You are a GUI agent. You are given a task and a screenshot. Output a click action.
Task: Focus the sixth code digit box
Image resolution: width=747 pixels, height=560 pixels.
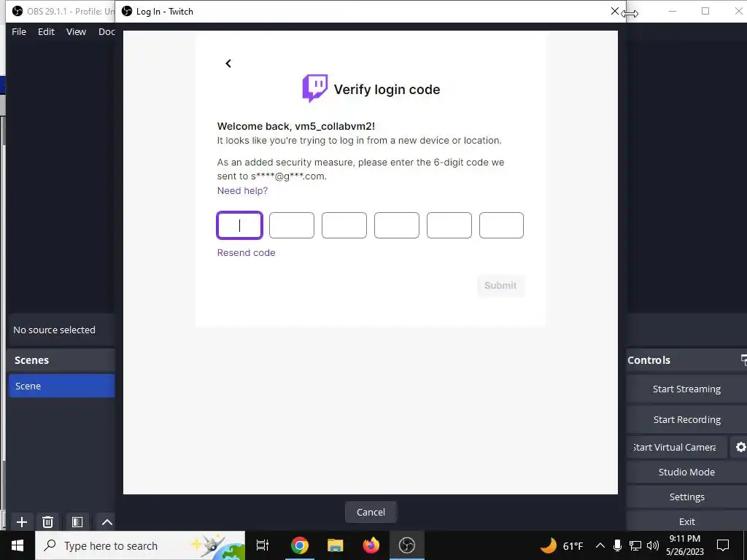[x=501, y=225]
